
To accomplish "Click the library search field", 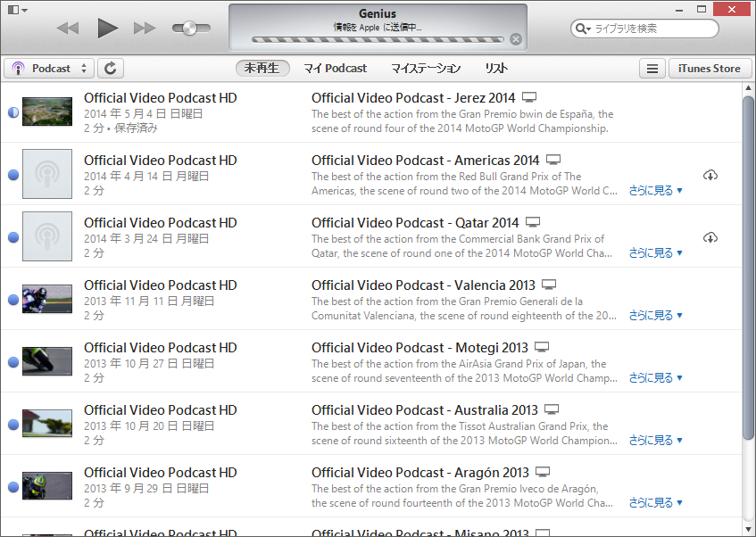I will 644,29.
